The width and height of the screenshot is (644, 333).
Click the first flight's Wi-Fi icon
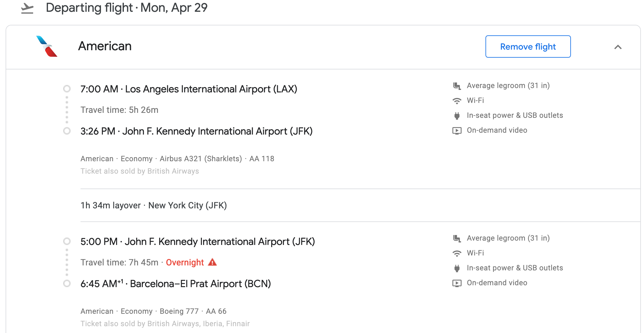click(457, 101)
